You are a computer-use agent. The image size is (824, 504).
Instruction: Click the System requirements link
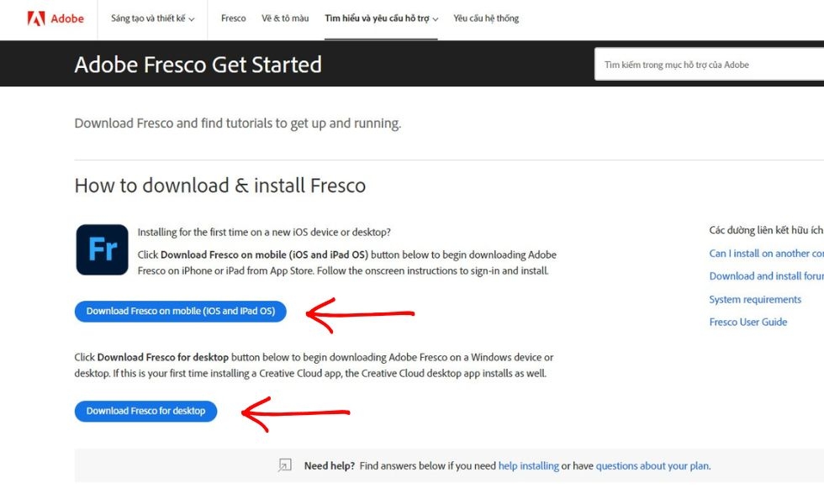(754, 299)
